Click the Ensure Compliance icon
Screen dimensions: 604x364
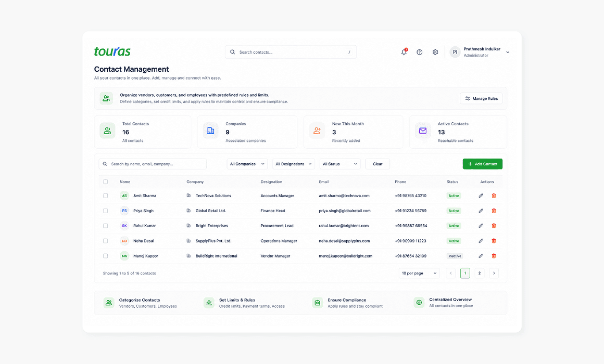point(318,303)
